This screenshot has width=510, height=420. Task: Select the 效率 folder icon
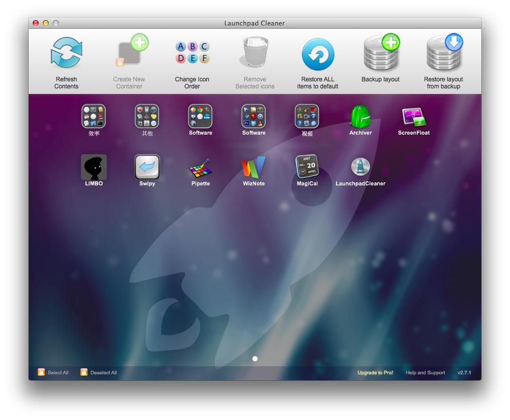click(x=94, y=116)
